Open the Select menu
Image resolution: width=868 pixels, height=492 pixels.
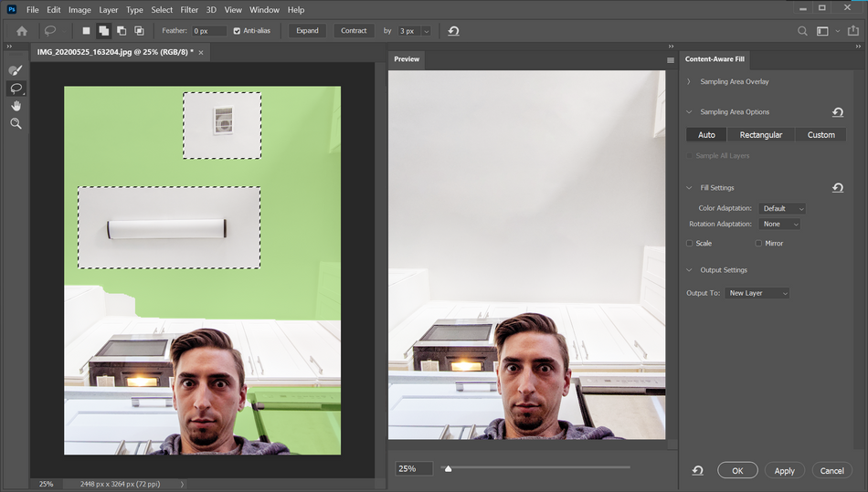click(x=162, y=10)
